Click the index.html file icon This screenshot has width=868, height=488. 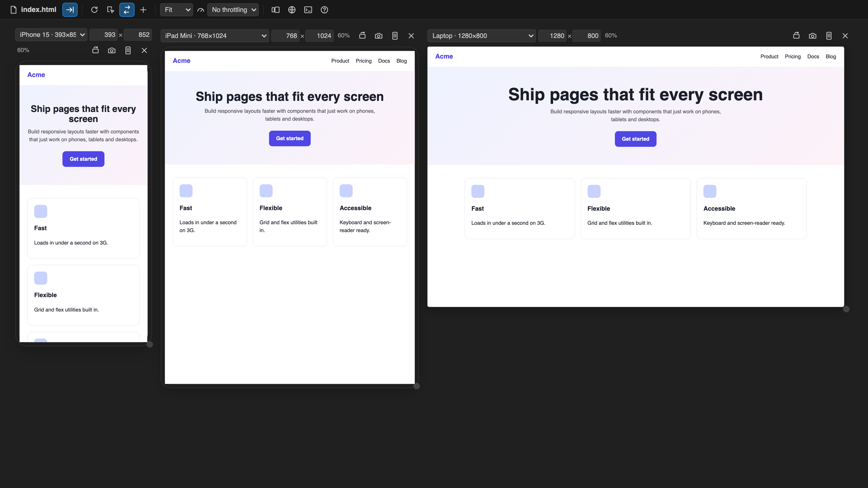click(14, 10)
